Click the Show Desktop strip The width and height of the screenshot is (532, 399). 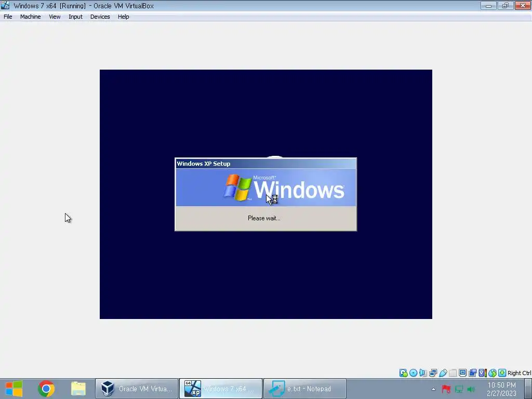528,389
